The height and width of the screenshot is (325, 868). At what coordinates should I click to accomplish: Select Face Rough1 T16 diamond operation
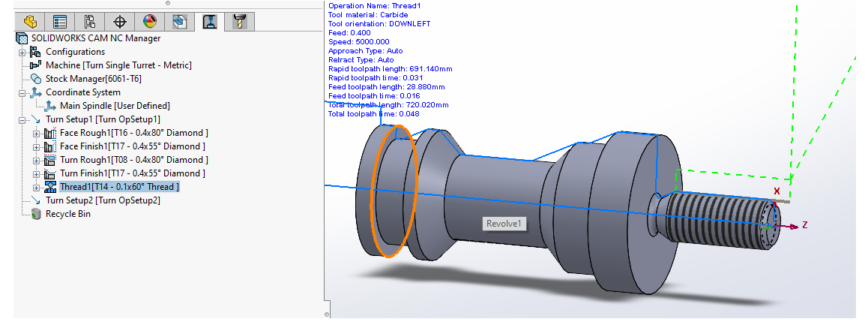[x=134, y=133]
